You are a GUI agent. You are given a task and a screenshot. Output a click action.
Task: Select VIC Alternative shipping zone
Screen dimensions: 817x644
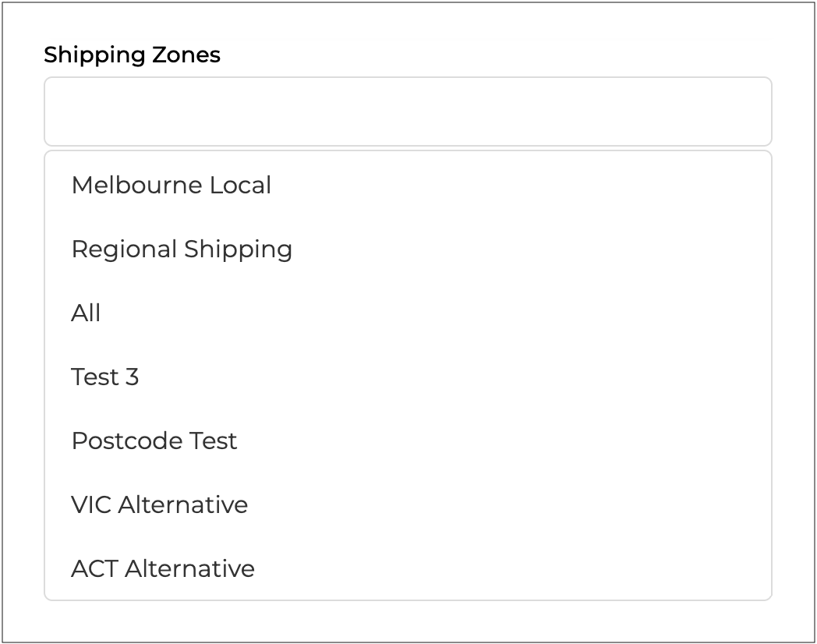160,505
